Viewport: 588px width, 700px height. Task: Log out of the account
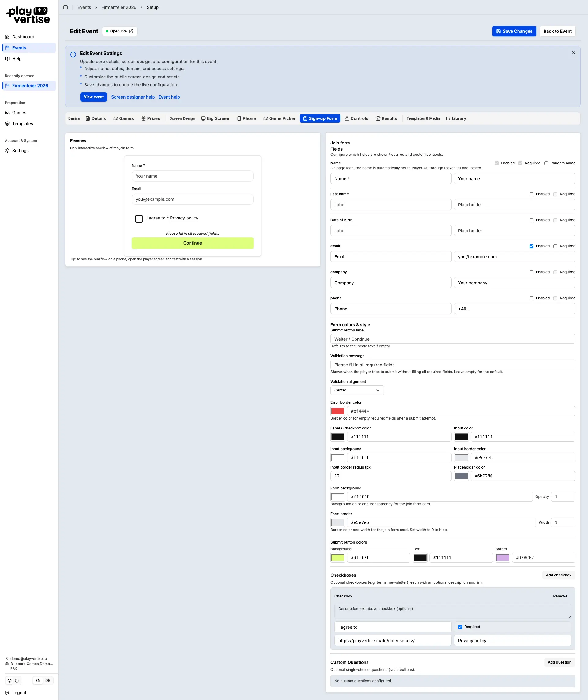pos(16,693)
